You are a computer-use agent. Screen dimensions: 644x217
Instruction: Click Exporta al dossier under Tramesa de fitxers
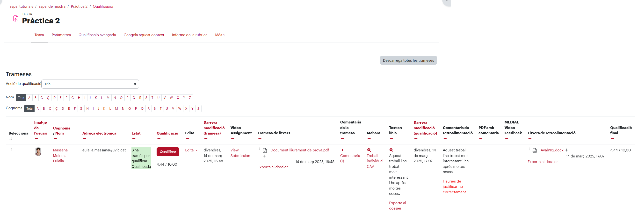click(x=273, y=167)
